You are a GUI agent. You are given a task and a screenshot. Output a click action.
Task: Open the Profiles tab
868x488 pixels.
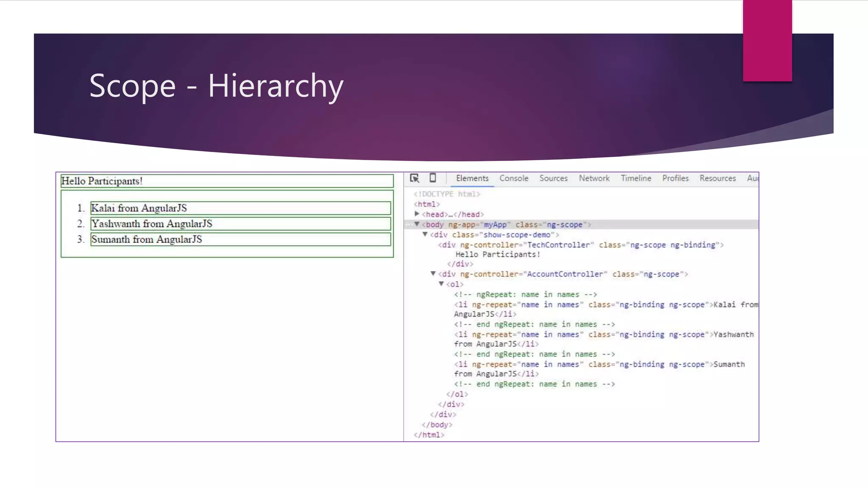(x=675, y=178)
